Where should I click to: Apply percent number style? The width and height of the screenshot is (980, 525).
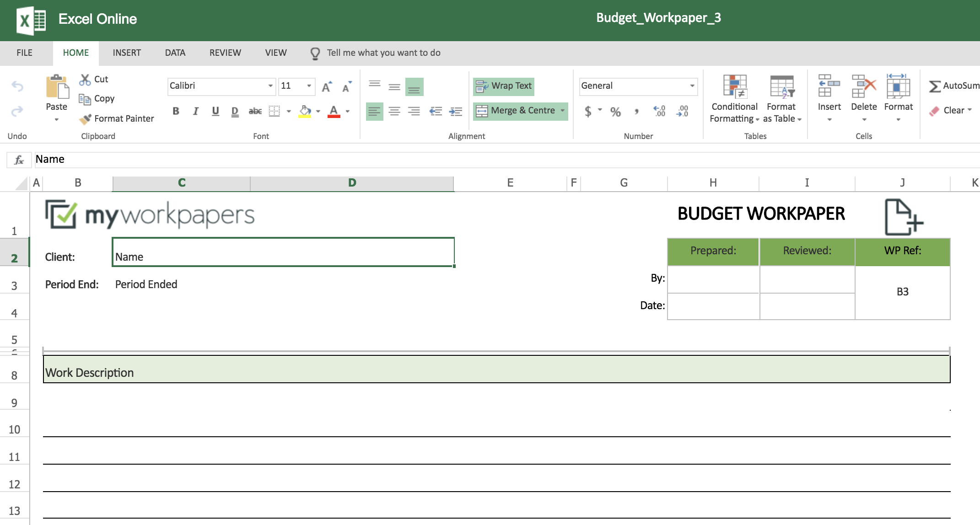616,112
